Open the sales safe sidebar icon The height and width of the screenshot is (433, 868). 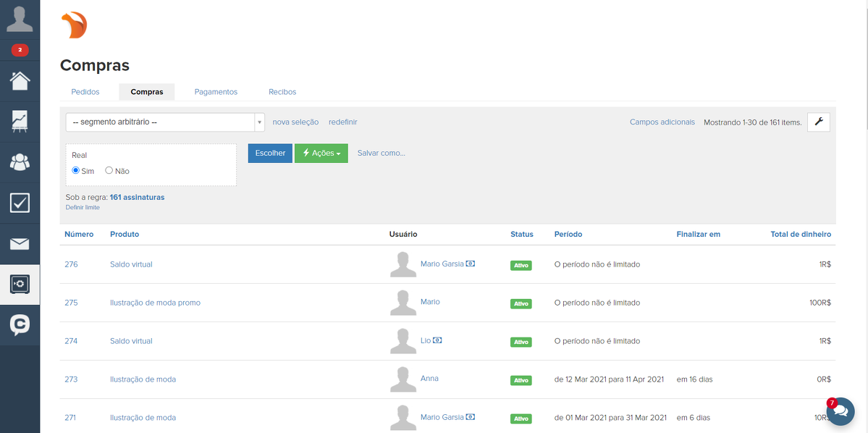coord(20,284)
